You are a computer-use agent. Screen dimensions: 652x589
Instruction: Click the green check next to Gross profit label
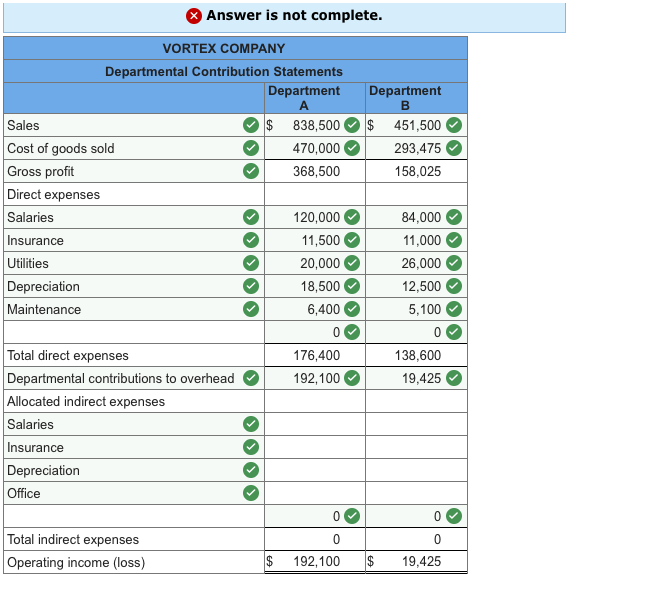coord(251,171)
